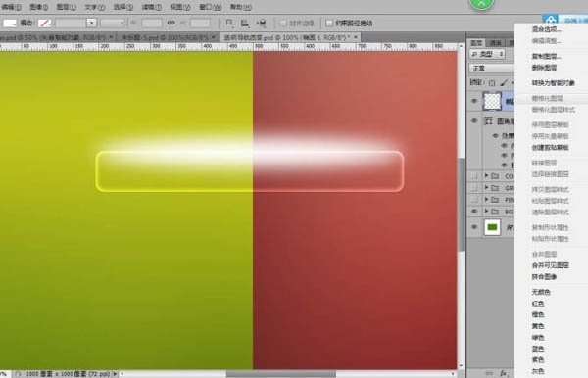The width and height of the screenshot is (588, 378).
Task: Open the 滤镜(T) menu
Action: tap(152, 7)
